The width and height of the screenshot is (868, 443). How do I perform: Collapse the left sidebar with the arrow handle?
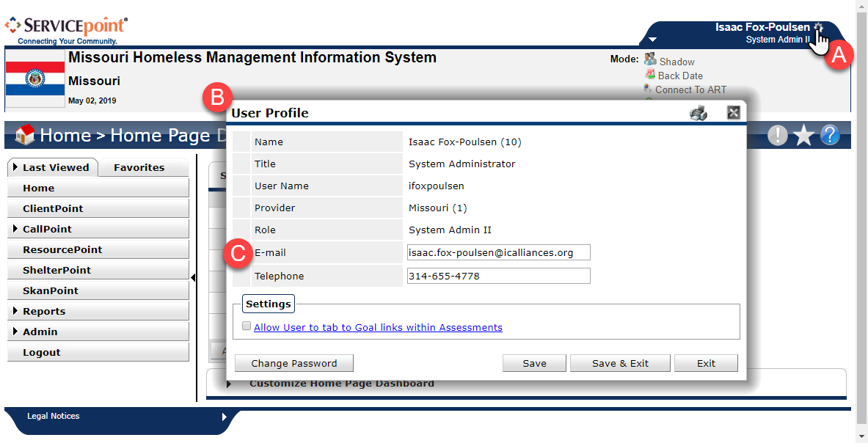click(x=193, y=278)
